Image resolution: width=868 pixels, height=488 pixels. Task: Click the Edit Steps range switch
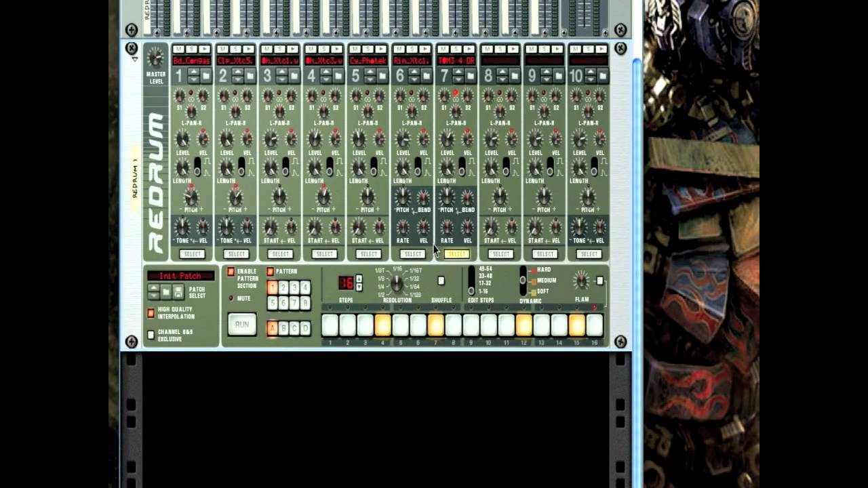tap(471, 281)
